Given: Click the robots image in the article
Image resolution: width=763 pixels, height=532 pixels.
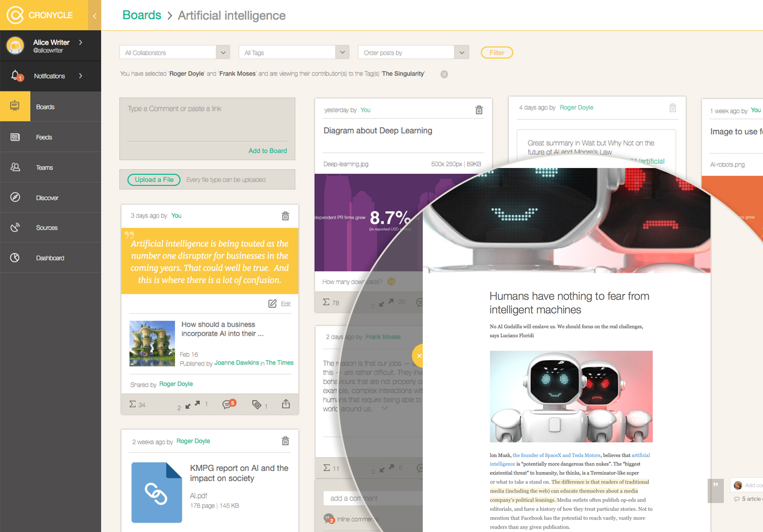Looking at the screenshot, I should coord(571,396).
